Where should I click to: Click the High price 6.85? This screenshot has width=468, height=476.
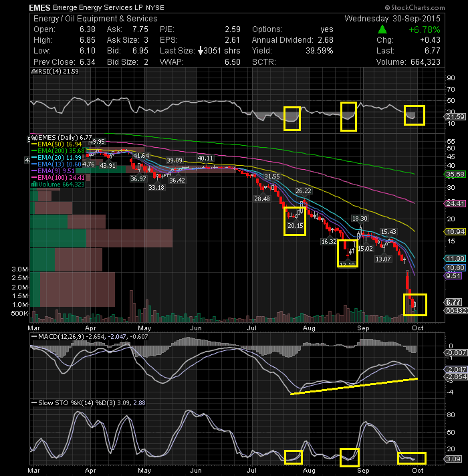click(88, 40)
